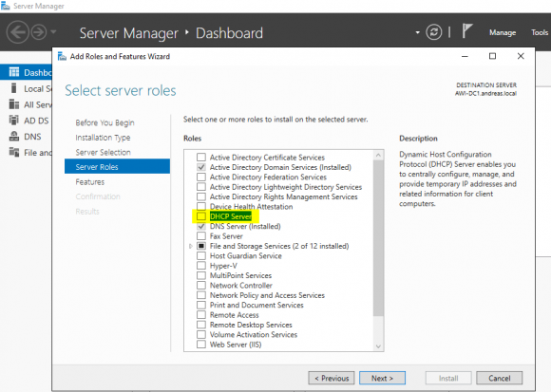Screen dimensions: 551x392
Task: Check the Hyper-V role
Action: pyautogui.click(x=201, y=266)
